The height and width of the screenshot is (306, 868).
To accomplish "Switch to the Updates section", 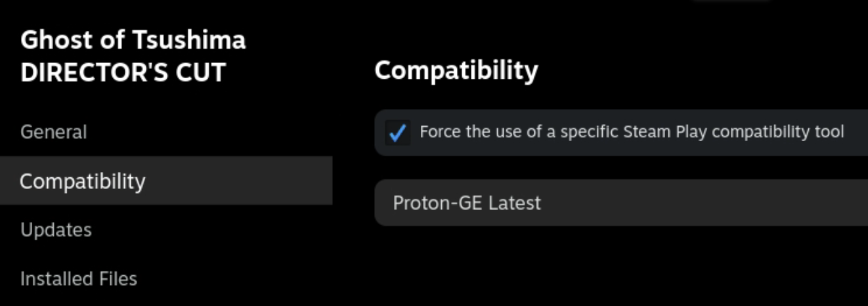I will 56,230.
